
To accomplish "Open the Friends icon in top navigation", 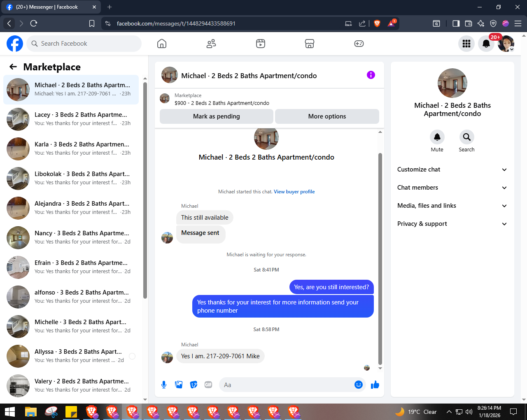I will coord(211,44).
